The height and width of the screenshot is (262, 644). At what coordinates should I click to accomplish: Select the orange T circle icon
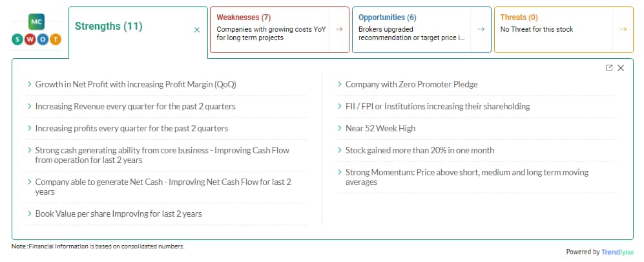pyautogui.click(x=56, y=39)
